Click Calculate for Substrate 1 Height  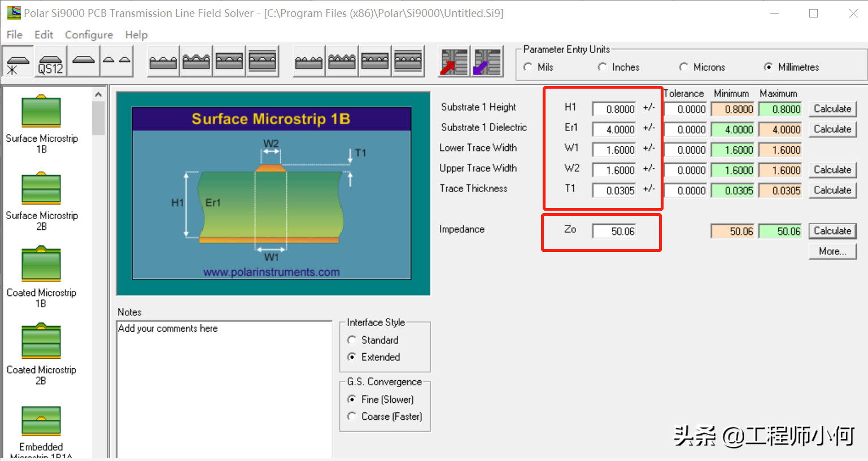tap(832, 108)
